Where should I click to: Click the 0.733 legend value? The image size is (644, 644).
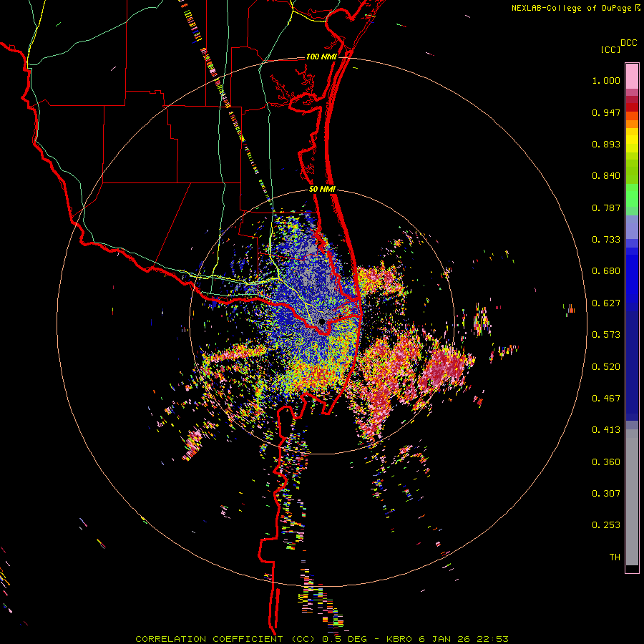[606, 240]
